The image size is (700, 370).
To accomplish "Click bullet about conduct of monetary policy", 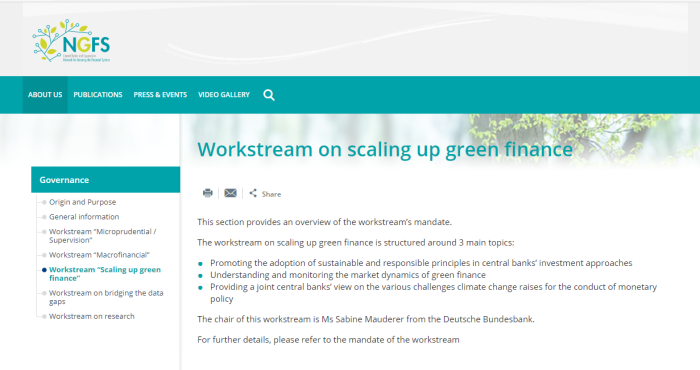I will 433,293.
